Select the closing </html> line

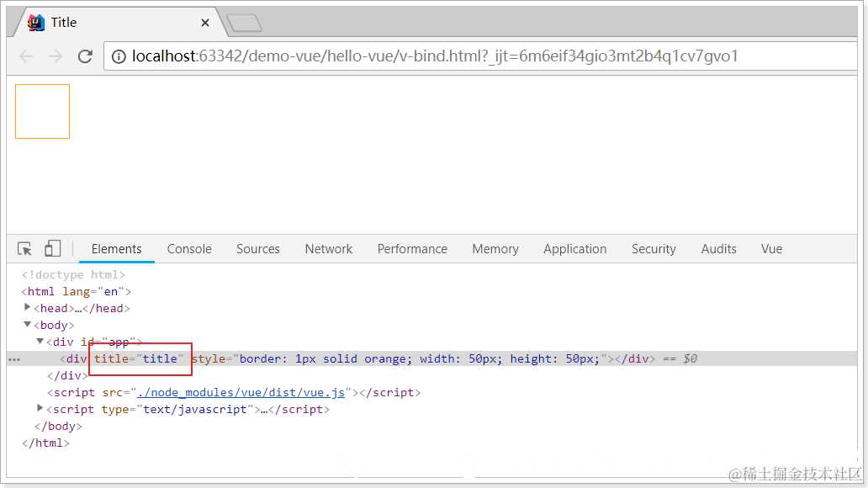[45, 443]
